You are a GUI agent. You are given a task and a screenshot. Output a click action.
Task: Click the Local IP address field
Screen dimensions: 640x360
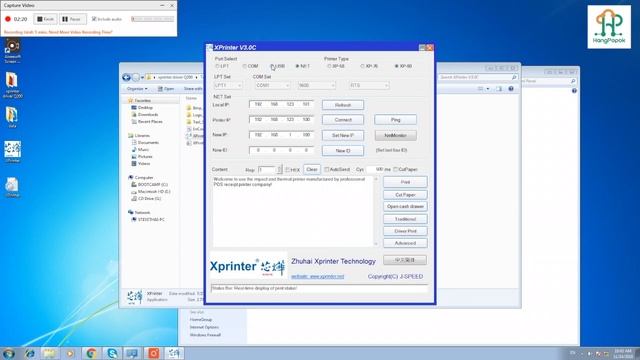tap(282, 104)
